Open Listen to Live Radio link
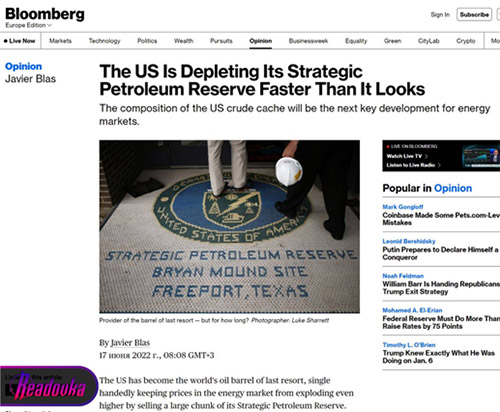The height and width of the screenshot is (412, 500). [x=413, y=165]
